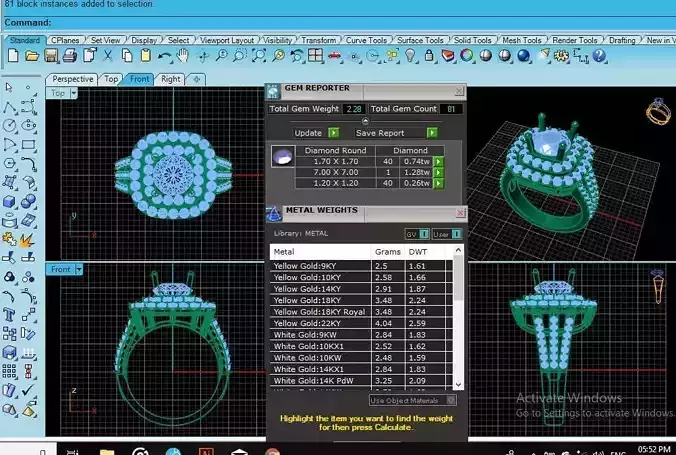The width and height of the screenshot is (676, 455).
Task: Open Chrome from the Windows taskbar
Action: click(x=272, y=452)
